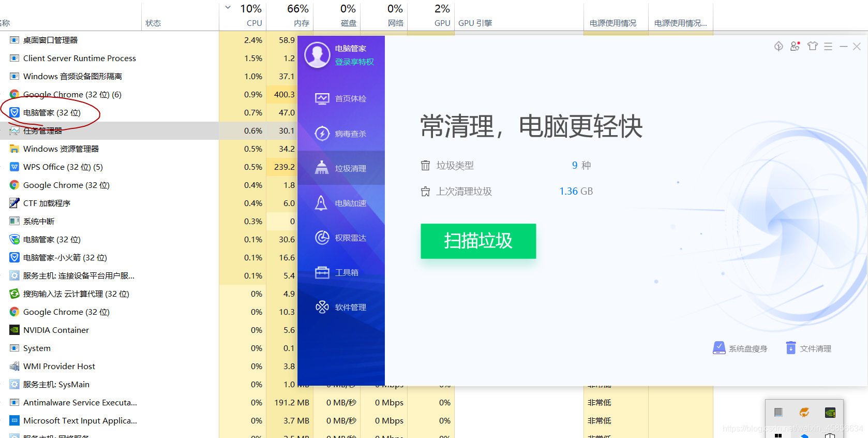The height and width of the screenshot is (438, 868).
Task: Open 系统盘瘦身 tool
Action: (x=740, y=348)
